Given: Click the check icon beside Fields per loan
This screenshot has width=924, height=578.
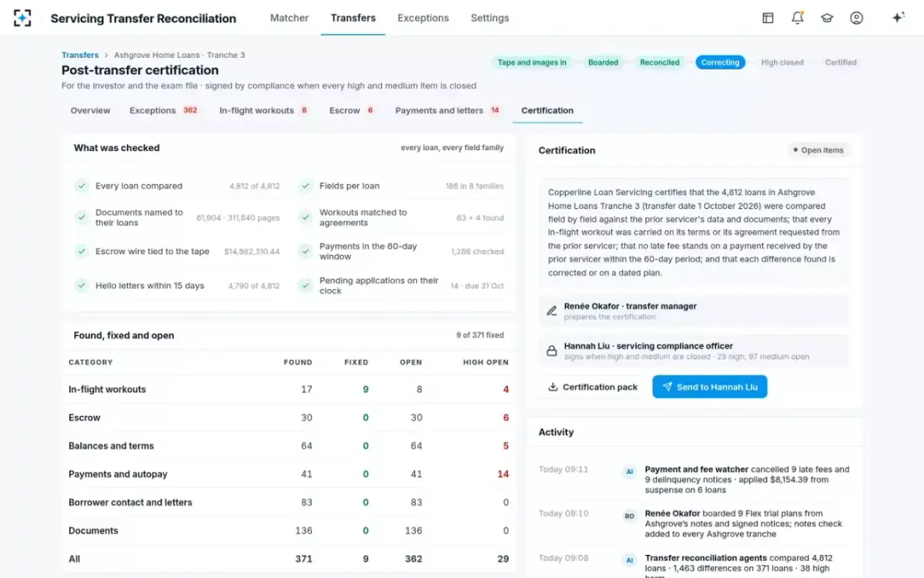Looking at the screenshot, I should (305, 186).
